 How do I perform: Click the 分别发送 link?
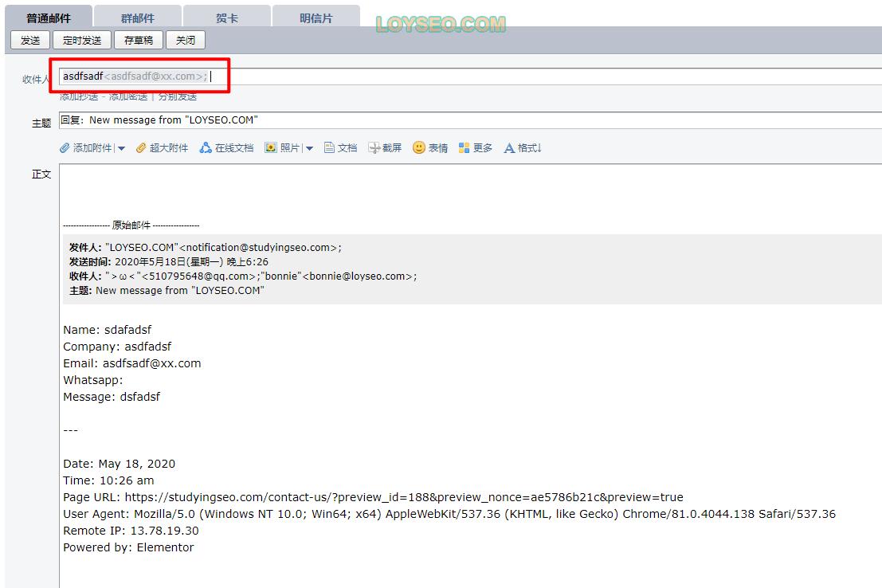[177, 96]
